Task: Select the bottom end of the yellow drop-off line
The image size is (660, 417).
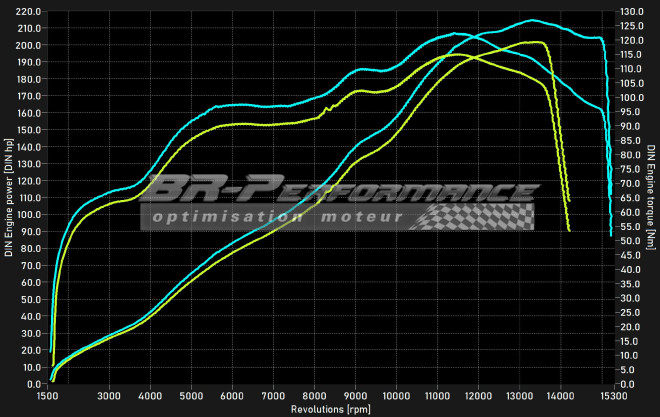Action: [568, 231]
